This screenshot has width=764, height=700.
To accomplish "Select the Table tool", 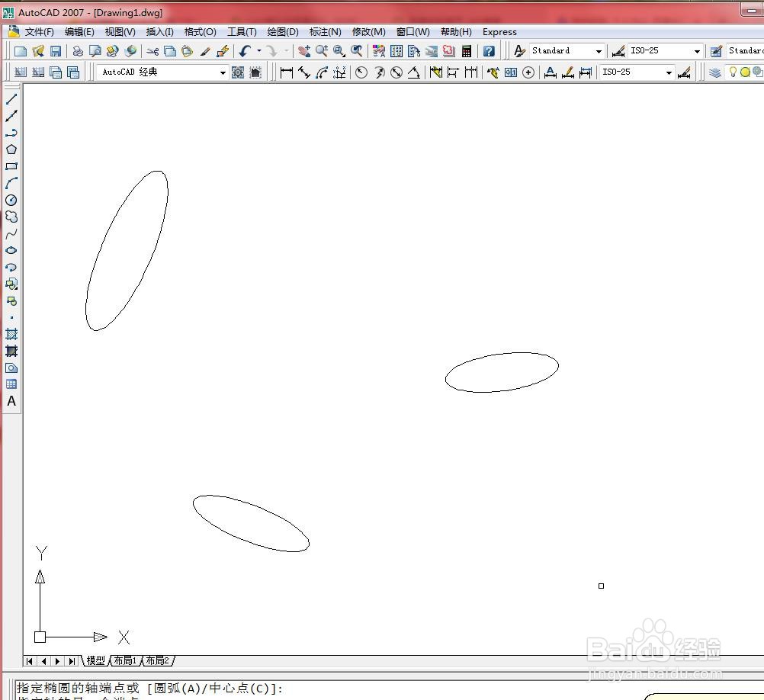I will [x=11, y=384].
